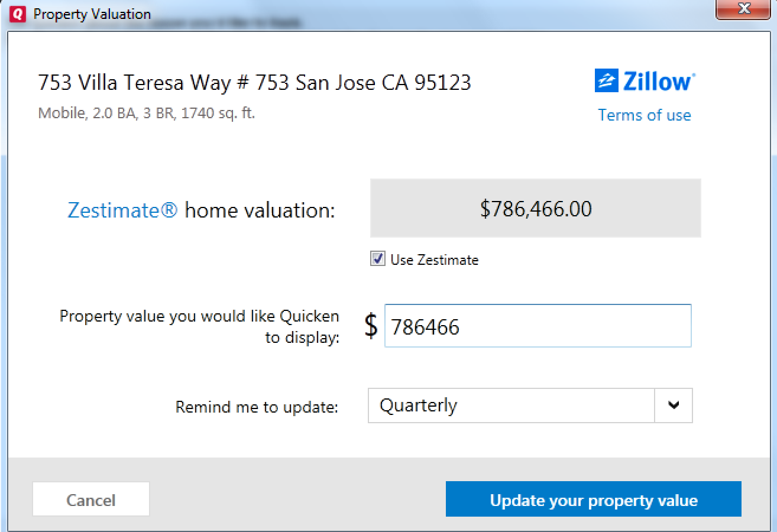Click the Zillow logo

[645, 81]
